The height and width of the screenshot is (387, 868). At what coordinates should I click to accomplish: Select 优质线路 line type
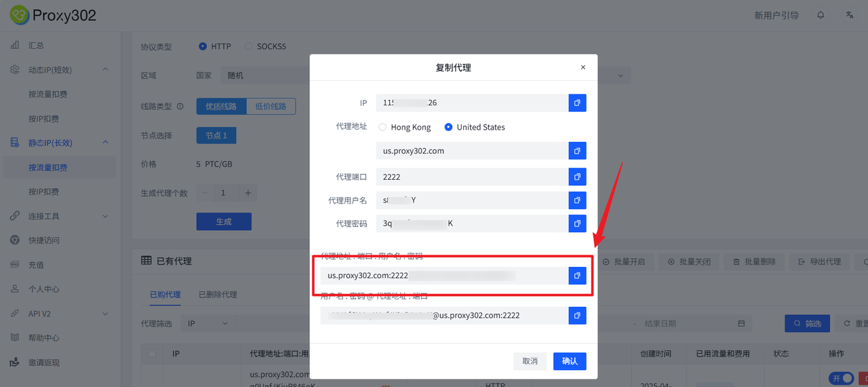pyautogui.click(x=221, y=106)
